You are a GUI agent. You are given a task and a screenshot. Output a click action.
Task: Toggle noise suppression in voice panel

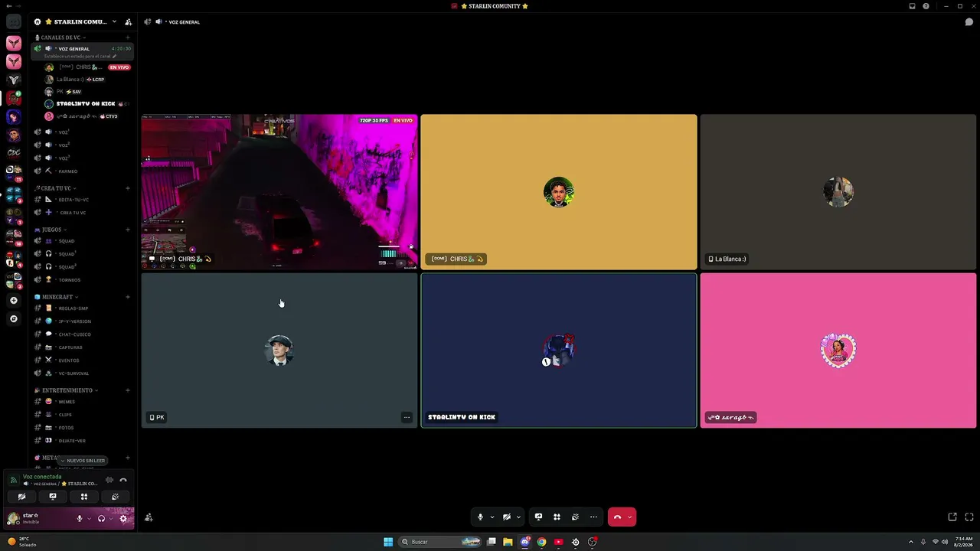coord(109,480)
